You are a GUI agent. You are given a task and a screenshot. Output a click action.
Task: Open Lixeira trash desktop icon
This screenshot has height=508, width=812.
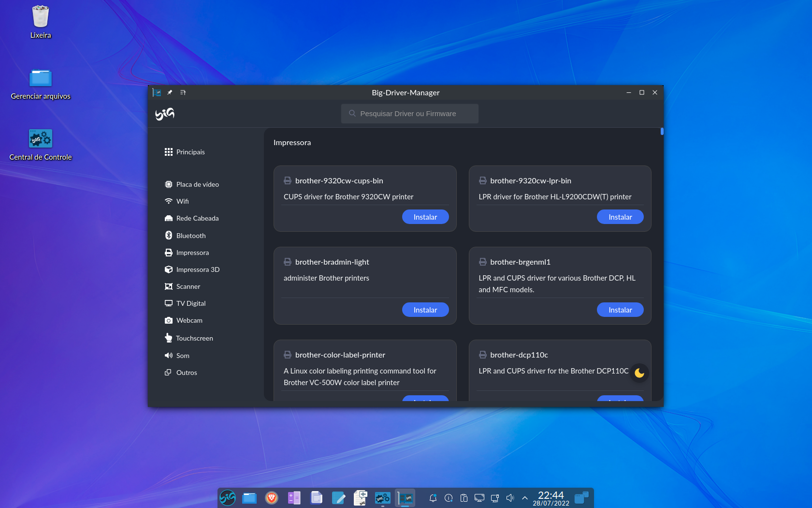[x=41, y=22]
